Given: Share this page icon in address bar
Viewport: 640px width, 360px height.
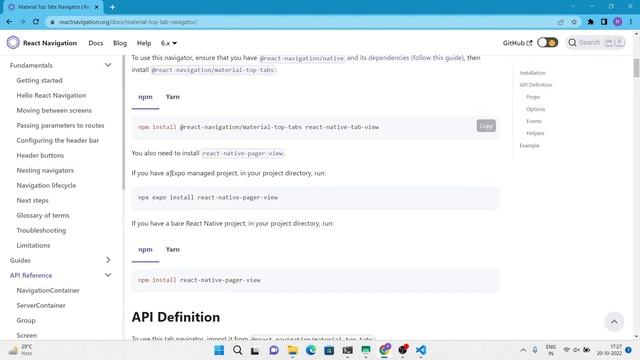Looking at the screenshot, I should (x=560, y=22).
